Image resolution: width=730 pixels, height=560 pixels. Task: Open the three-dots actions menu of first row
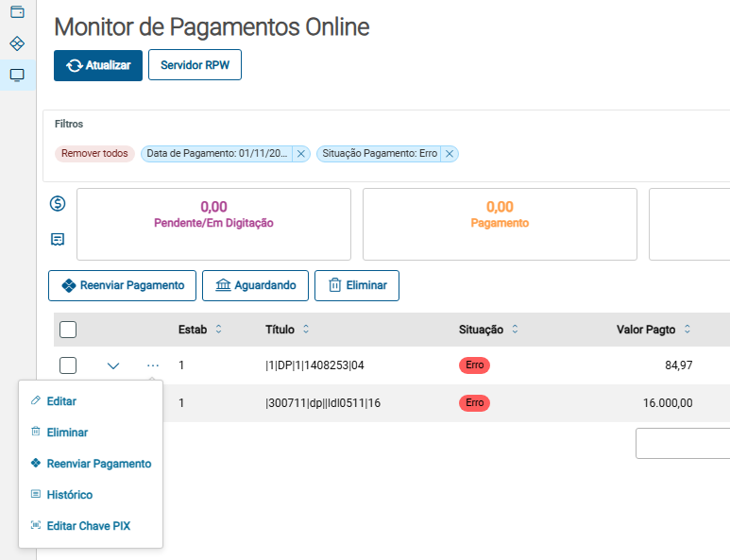click(x=153, y=365)
